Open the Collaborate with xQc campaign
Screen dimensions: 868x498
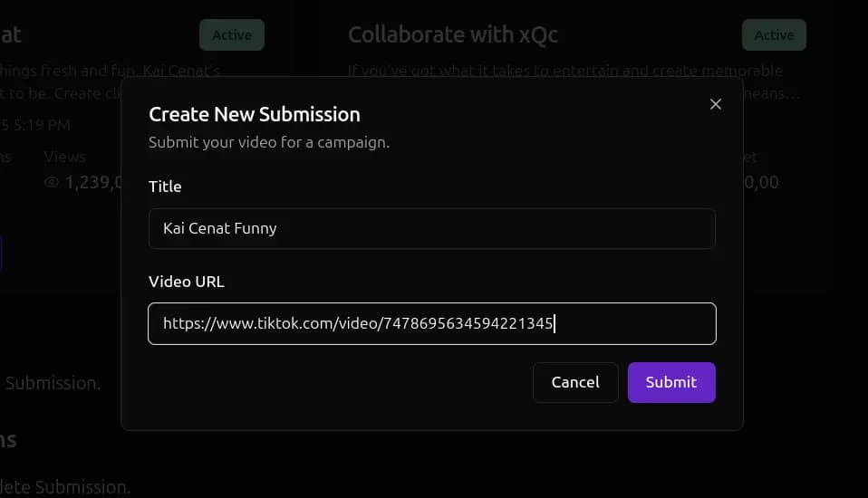(x=452, y=35)
